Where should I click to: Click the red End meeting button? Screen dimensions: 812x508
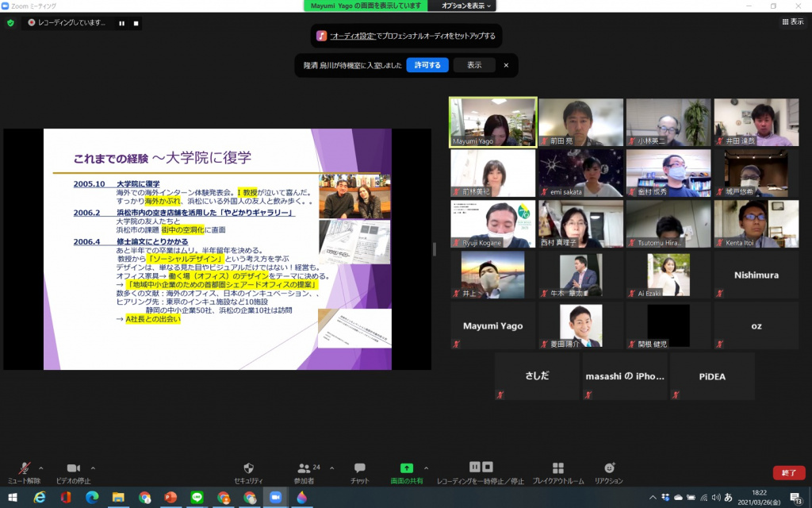click(x=788, y=472)
